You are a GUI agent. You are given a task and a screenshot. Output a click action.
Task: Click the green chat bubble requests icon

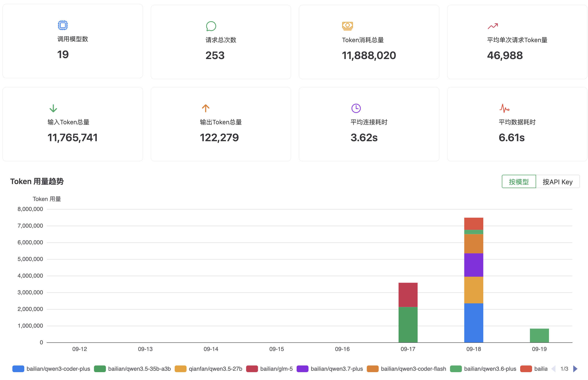pyautogui.click(x=211, y=26)
